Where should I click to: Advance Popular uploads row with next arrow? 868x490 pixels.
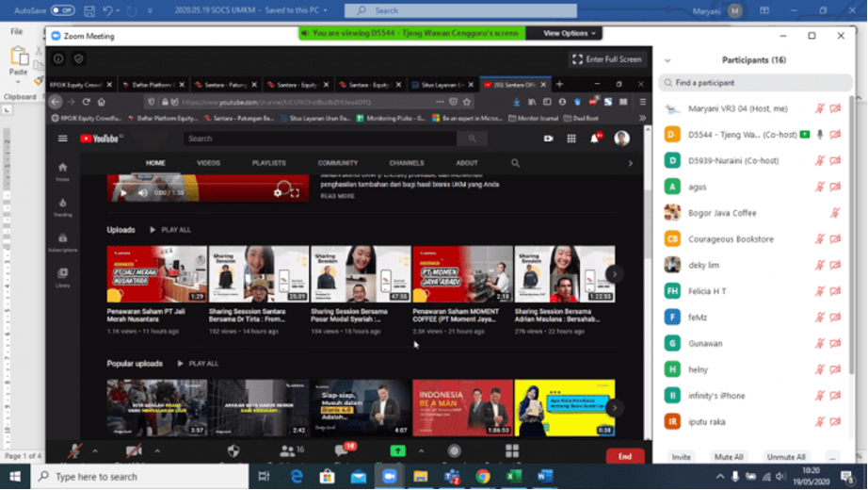[x=614, y=408]
